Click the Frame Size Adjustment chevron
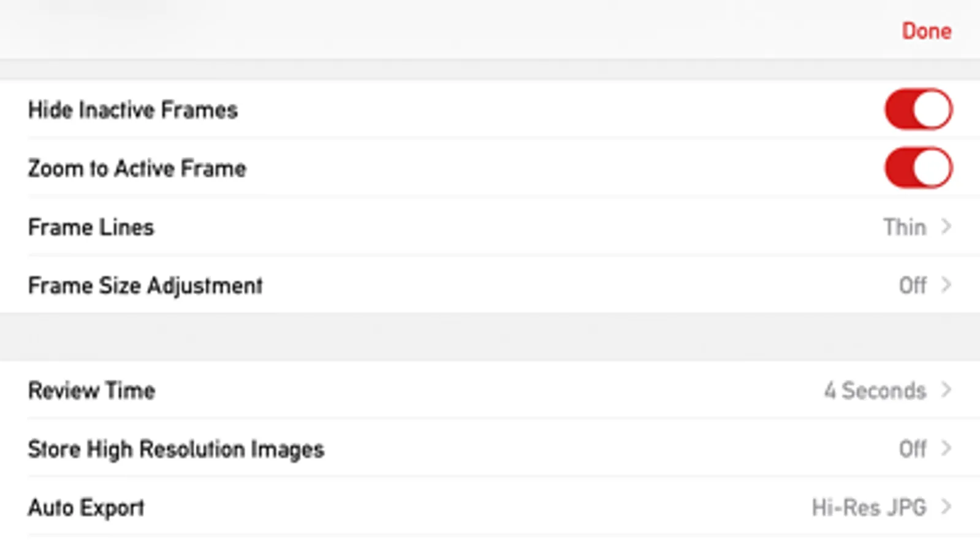 coord(946,285)
